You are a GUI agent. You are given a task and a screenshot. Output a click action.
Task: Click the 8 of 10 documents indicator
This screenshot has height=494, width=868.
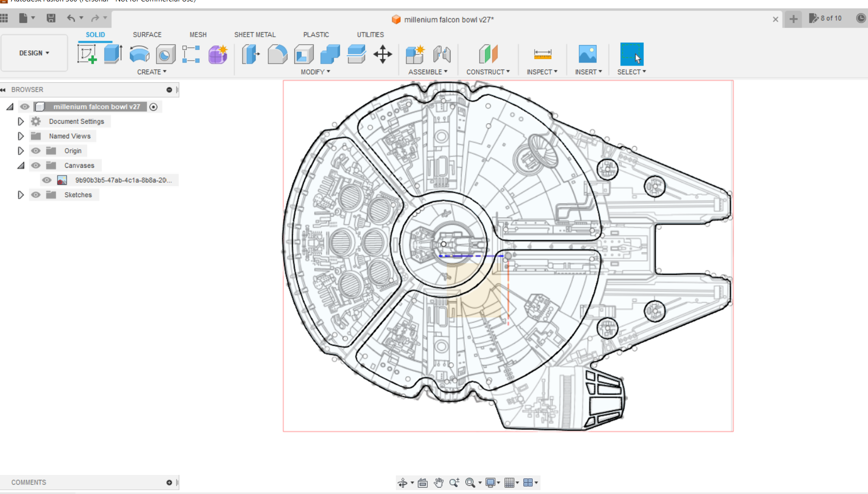pyautogui.click(x=825, y=18)
